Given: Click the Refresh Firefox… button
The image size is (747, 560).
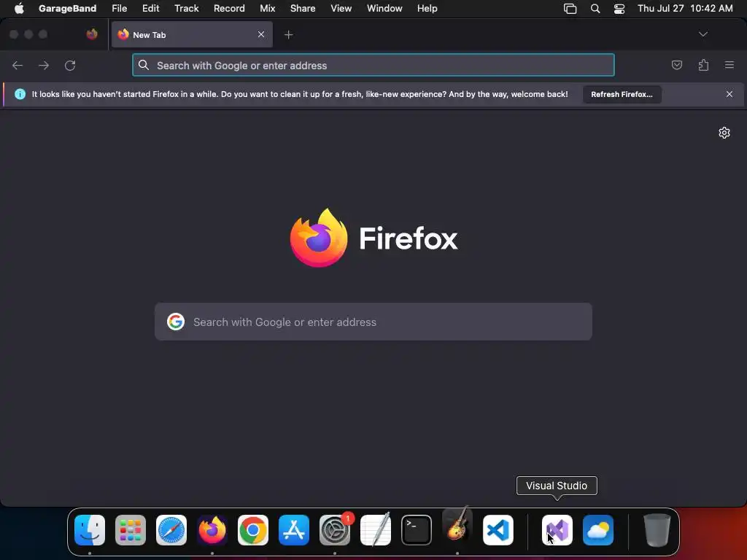Looking at the screenshot, I should point(622,94).
